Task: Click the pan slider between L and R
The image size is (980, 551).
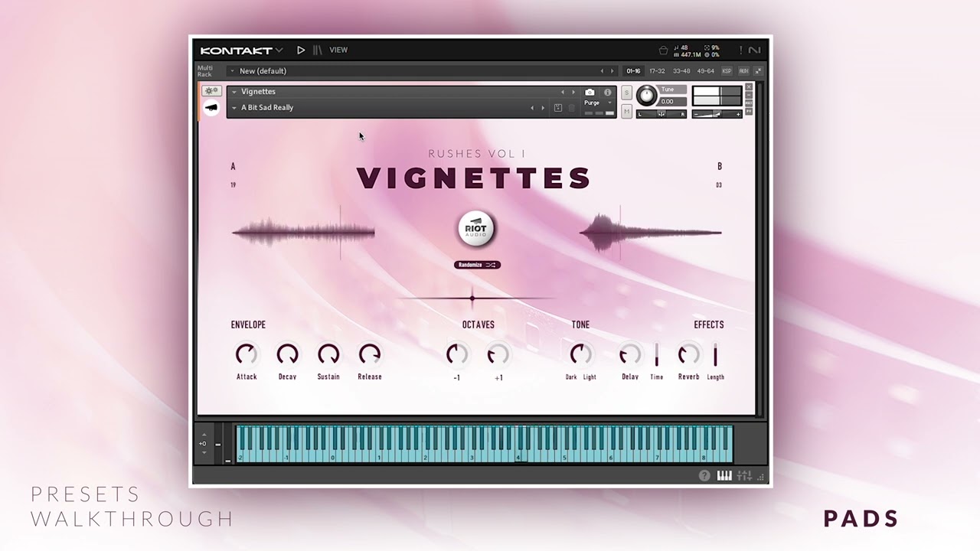Action: (x=661, y=114)
